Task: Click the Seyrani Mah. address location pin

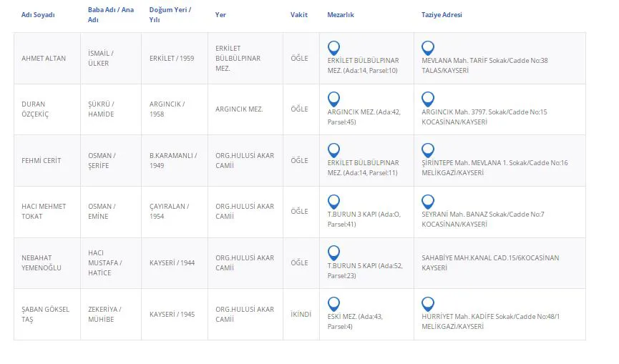Action: pyautogui.click(x=428, y=202)
